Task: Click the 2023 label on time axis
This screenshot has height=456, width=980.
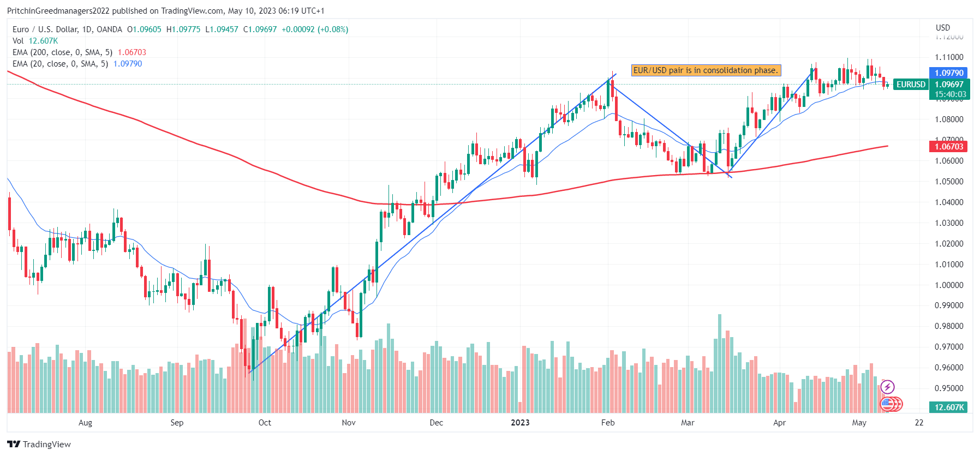Action: click(x=520, y=423)
